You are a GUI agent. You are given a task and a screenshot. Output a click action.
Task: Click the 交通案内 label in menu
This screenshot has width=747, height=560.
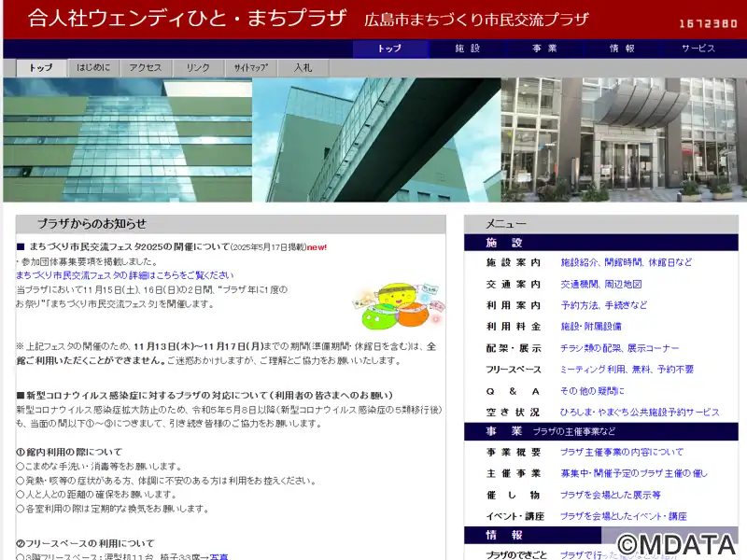click(513, 285)
